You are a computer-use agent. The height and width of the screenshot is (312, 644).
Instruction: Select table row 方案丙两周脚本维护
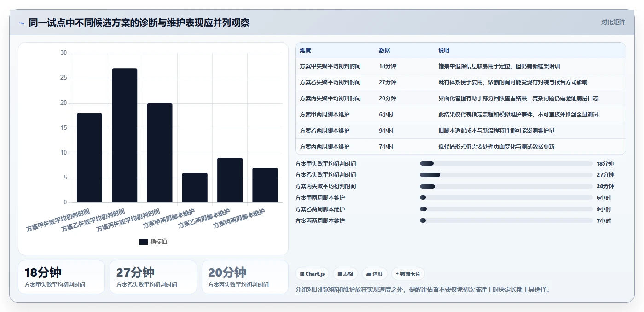[x=460, y=146]
